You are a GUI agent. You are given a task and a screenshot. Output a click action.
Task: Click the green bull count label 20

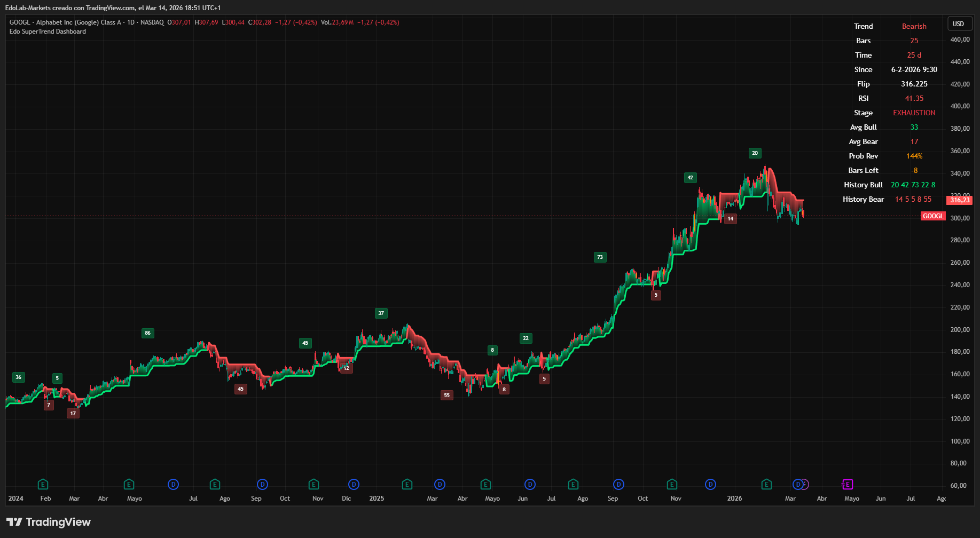click(x=755, y=153)
